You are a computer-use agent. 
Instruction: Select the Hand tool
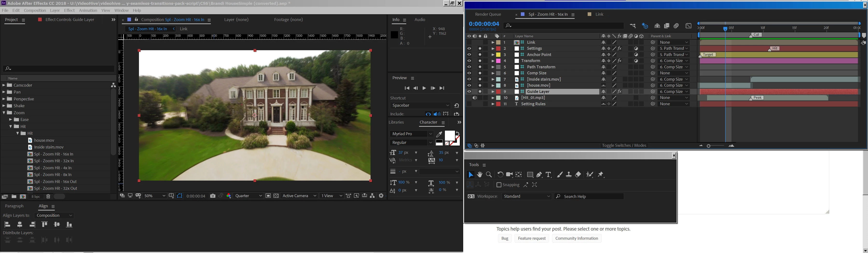[x=480, y=175]
